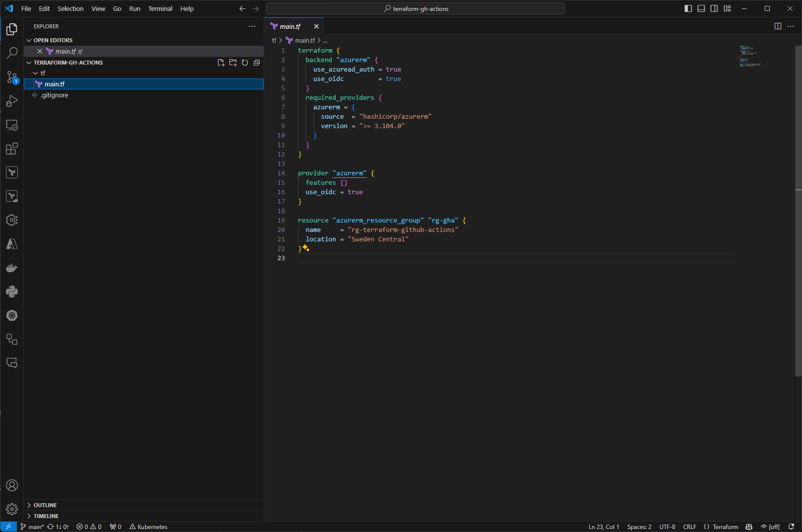Expand the TIMELINE section
This screenshot has width=802, height=532.
[x=46, y=516]
